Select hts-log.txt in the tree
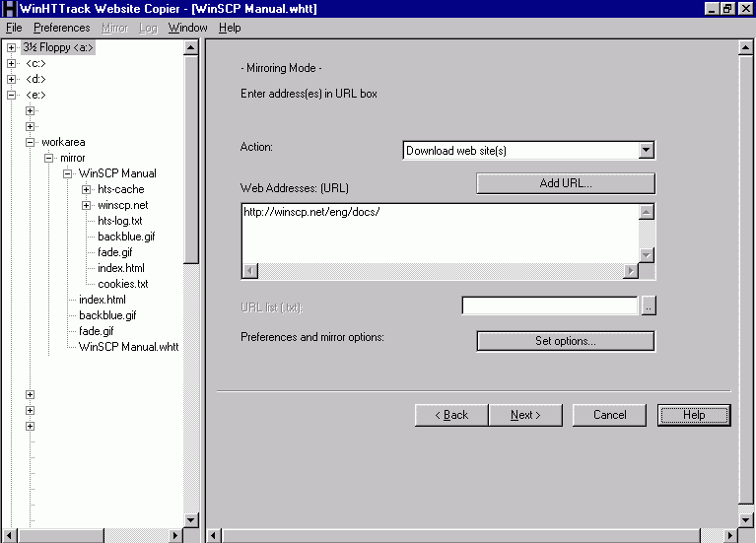Screen dimensions: 756x543 (x=120, y=221)
